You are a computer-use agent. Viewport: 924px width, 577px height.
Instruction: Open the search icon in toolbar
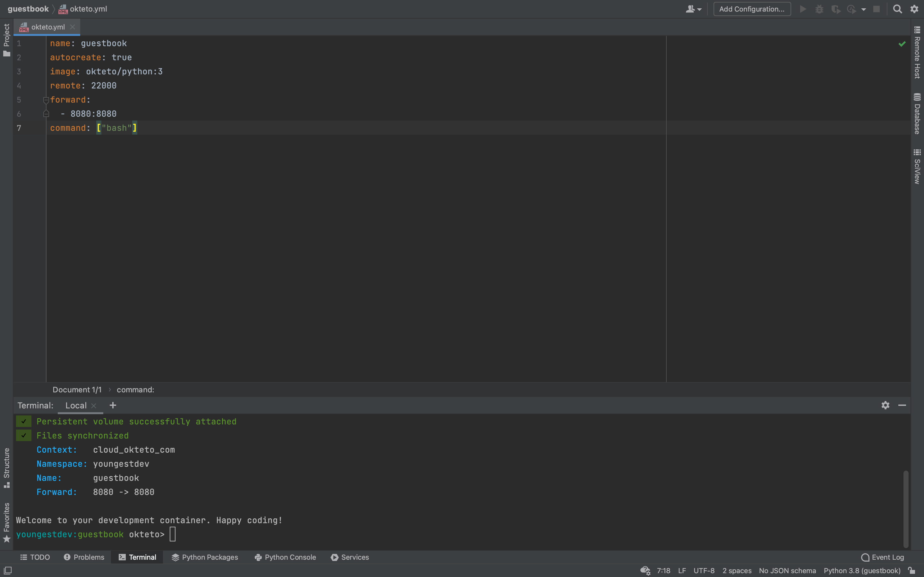point(898,9)
